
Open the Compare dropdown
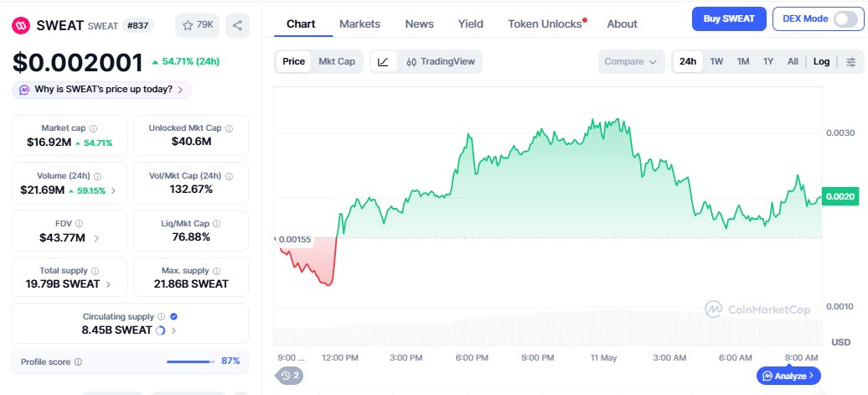click(x=631, y=61)
